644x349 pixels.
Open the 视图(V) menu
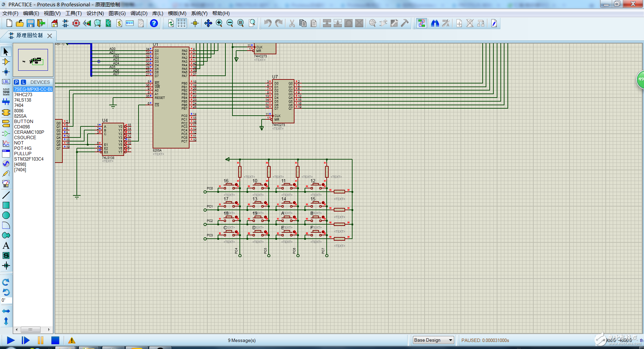click(52, 13)
